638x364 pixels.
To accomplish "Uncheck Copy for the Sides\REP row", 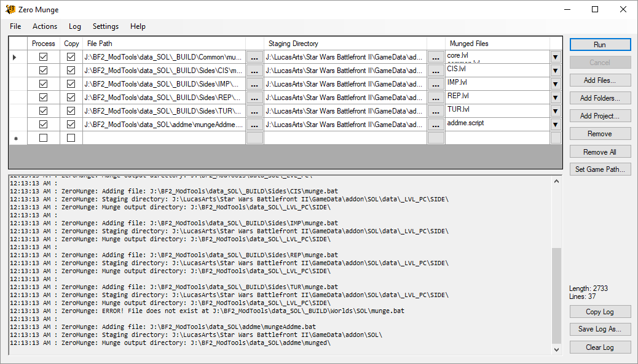I will tap(71, 98).
